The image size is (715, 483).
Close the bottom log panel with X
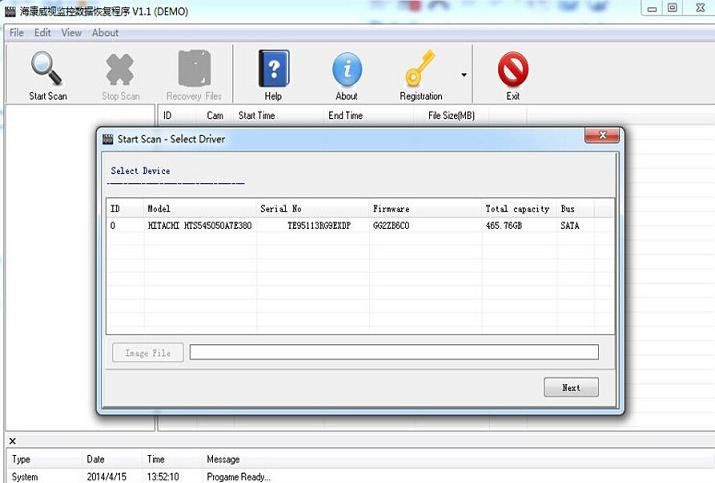13,441
